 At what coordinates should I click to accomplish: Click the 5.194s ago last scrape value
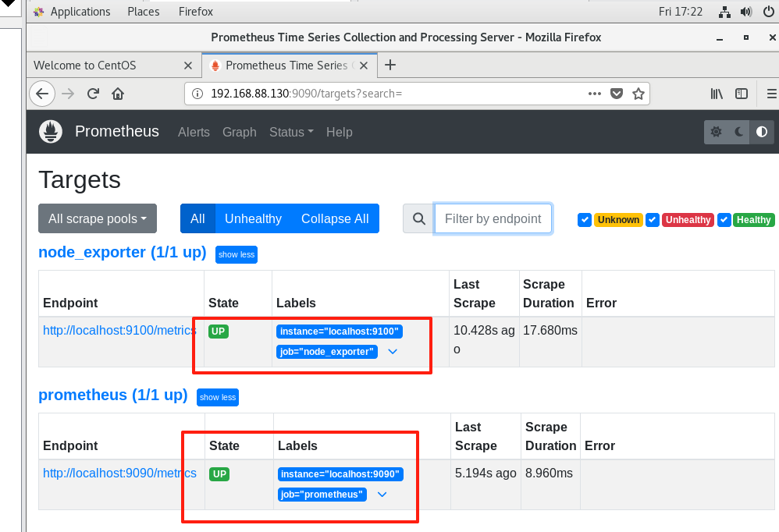[x=486, y=473]
